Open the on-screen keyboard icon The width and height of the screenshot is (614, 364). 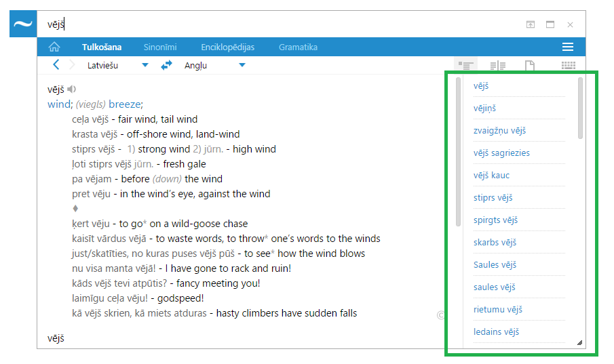coord(569,66)
